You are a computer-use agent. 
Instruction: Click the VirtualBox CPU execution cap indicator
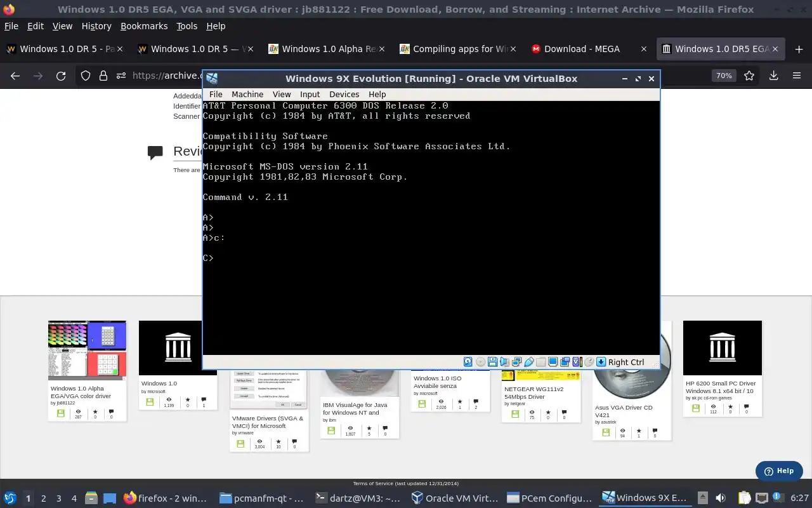coord(577,362)
